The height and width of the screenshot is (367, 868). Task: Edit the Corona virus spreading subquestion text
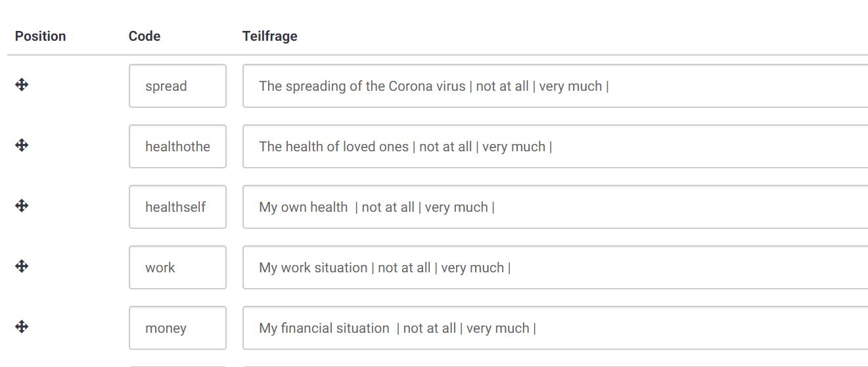tap(555, 86)
